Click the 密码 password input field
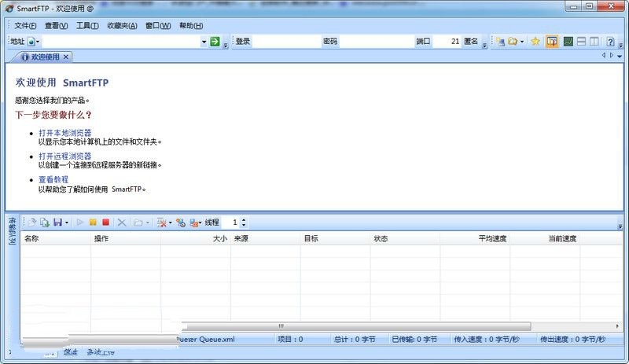Screen dimensions: 629x364 click(377, 42)
